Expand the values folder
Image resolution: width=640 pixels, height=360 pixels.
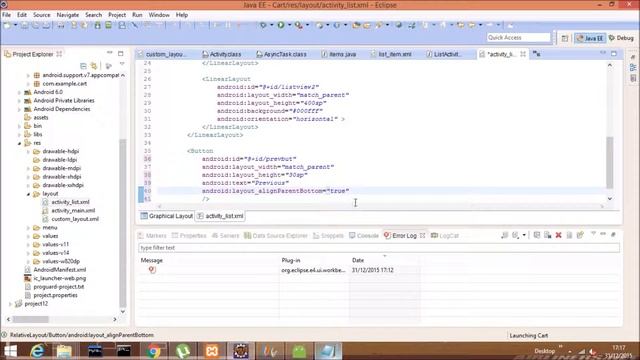[28, 236]
